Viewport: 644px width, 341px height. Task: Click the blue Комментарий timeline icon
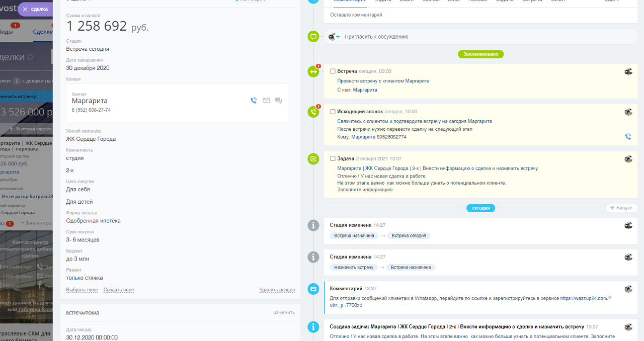pyautogui.click(x=313, y=289)
